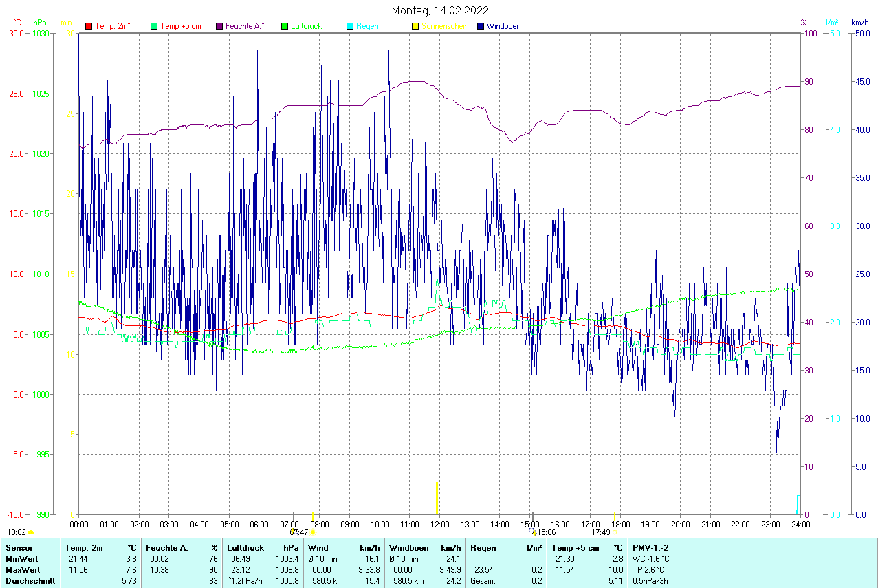
Task: Click the max temperature time 11:56
Action: click(x=79, y=570)
